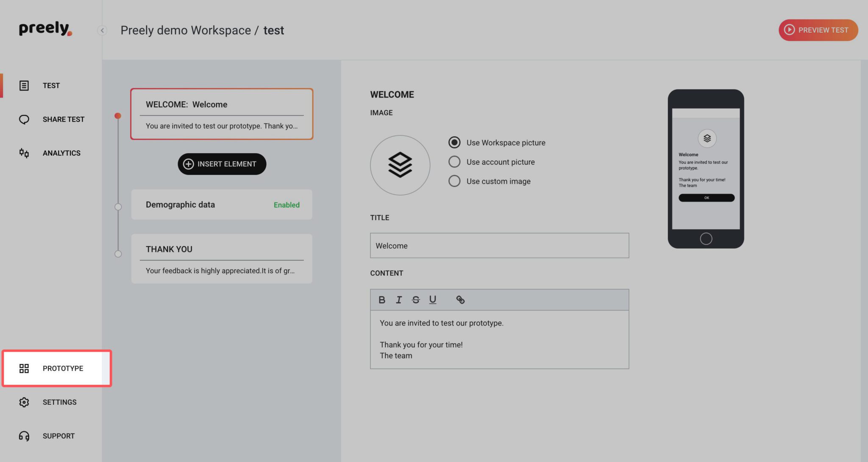Select the Test sidebar icon

pyautogui.click(x=24, y=85)
